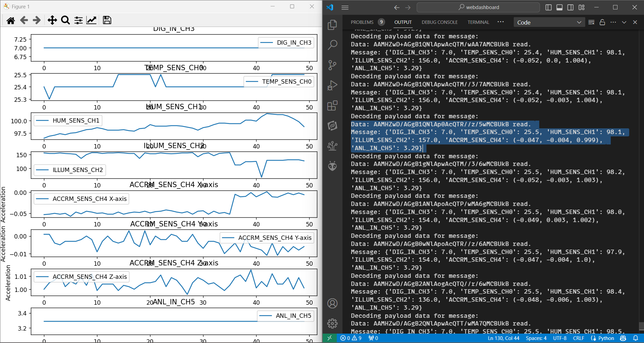The image size is (644, 343).
Task: Open the VS Code hamburger menu
Action: pos(345,7)
